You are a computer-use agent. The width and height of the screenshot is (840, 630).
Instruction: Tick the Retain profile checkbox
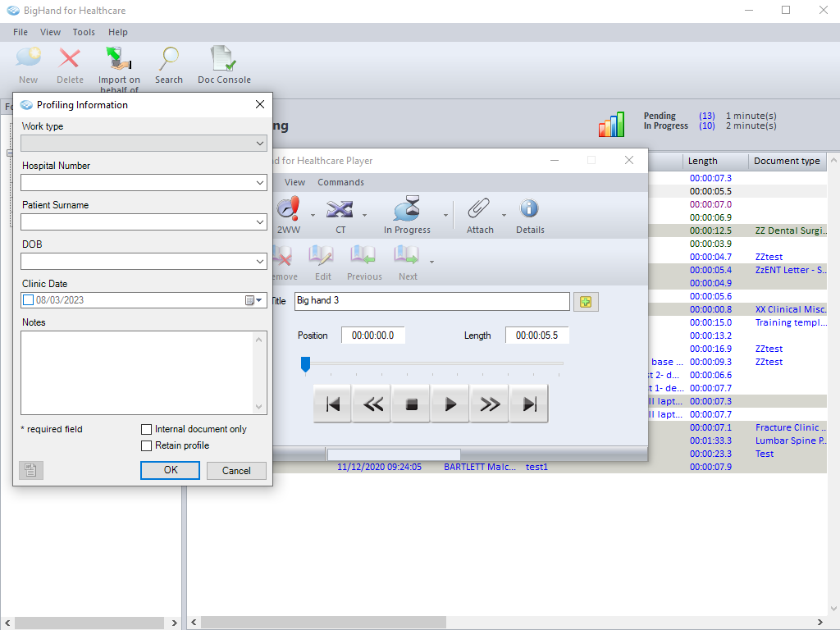(146, 445)
